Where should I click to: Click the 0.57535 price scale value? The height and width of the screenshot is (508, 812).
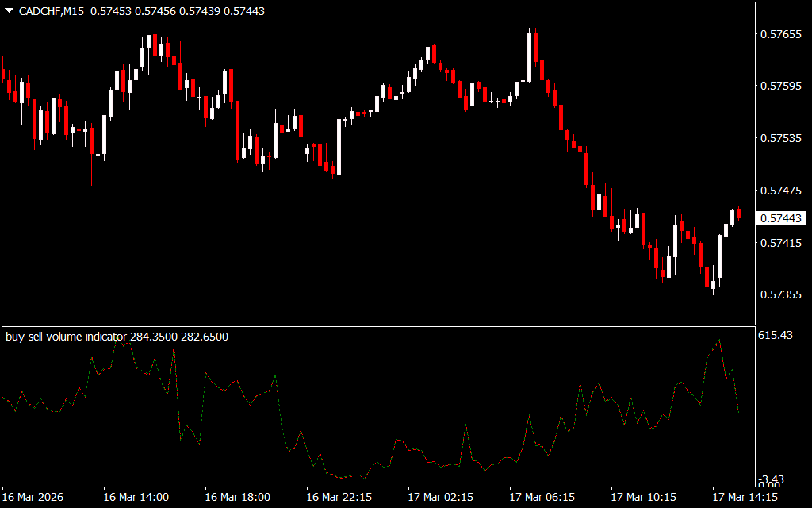click(x=780, y=138)
